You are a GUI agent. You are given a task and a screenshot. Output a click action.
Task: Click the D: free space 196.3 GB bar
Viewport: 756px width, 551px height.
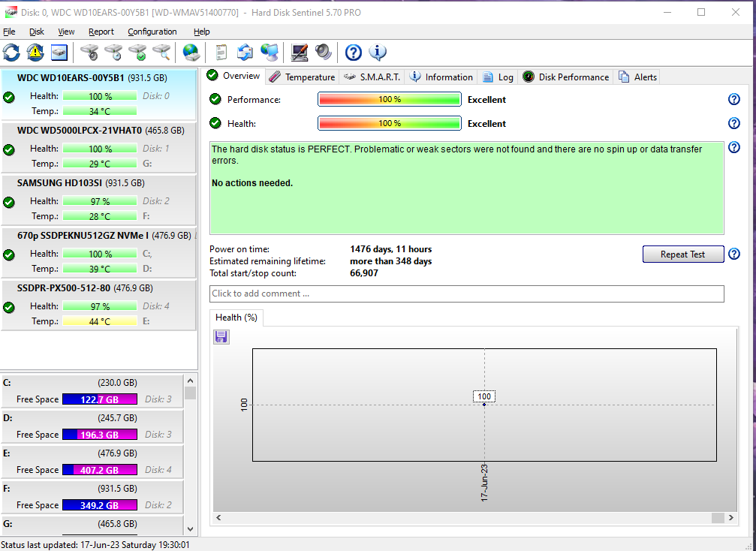(99, 435)
